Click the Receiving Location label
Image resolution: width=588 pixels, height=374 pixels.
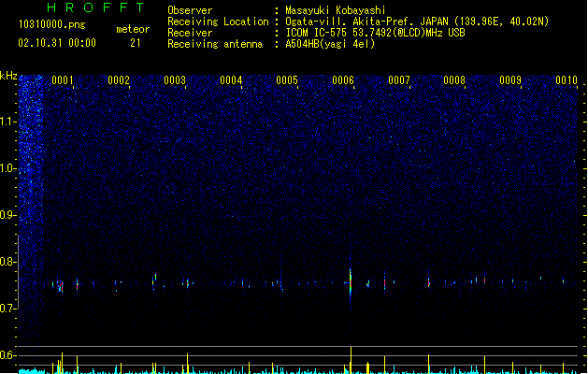pyautogui.click(x=218, y=22)
